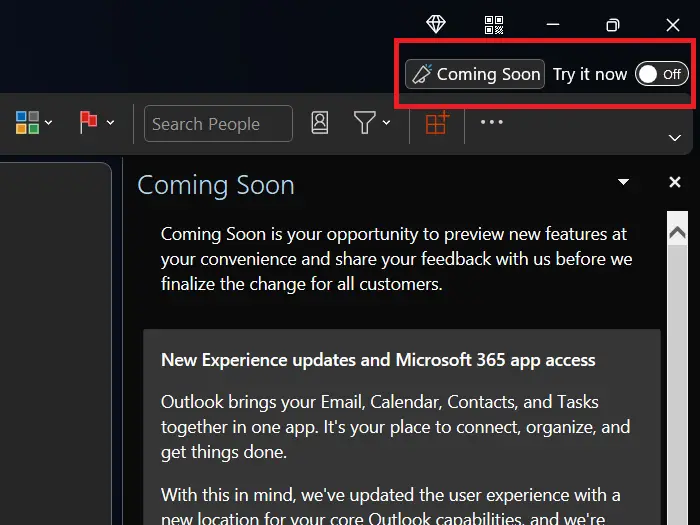Restore down the Outlook window
This screenshot has width=700, height=525.
tap(612, 25)
